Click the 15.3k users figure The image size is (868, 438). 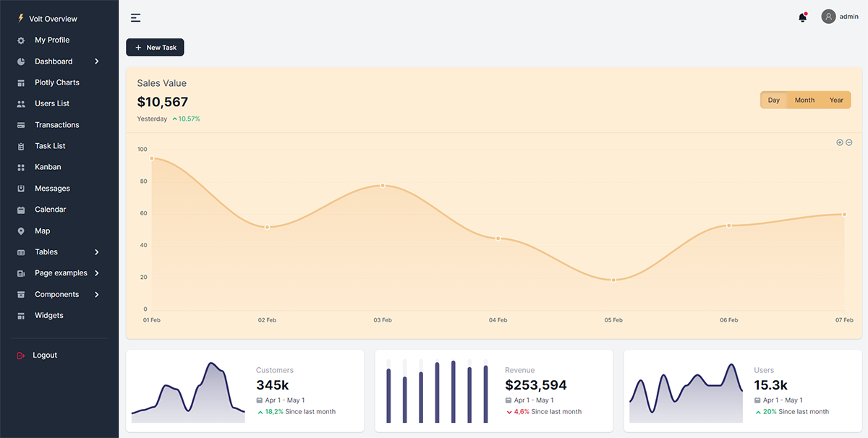click(x=771, y=385)
